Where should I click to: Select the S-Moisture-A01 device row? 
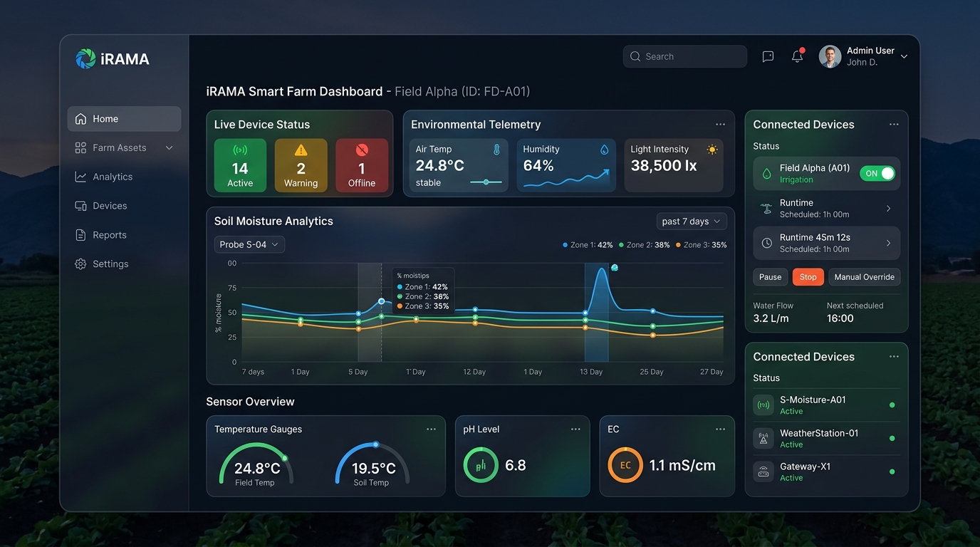(827, 405)
